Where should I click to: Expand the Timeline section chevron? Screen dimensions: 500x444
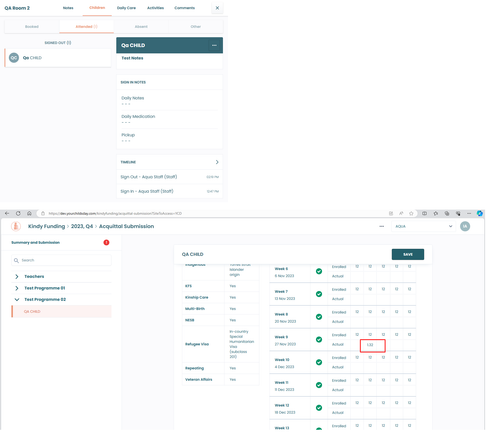tap(217, 162)
